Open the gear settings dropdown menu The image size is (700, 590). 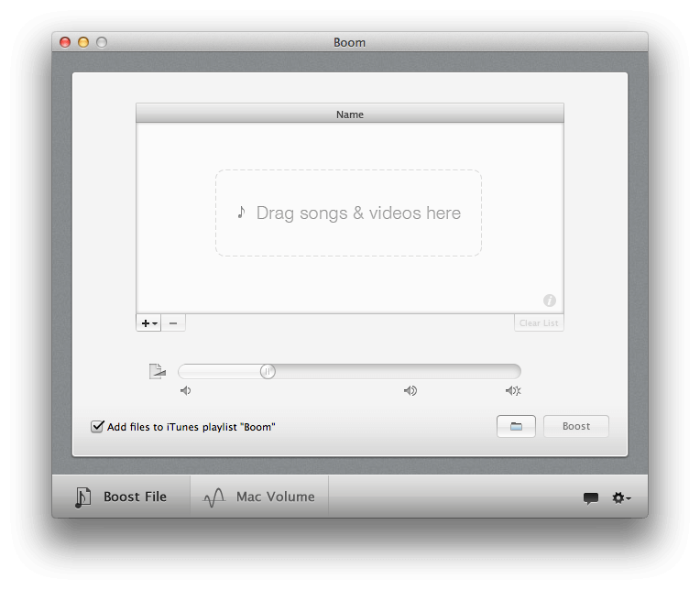pos(621,497)
